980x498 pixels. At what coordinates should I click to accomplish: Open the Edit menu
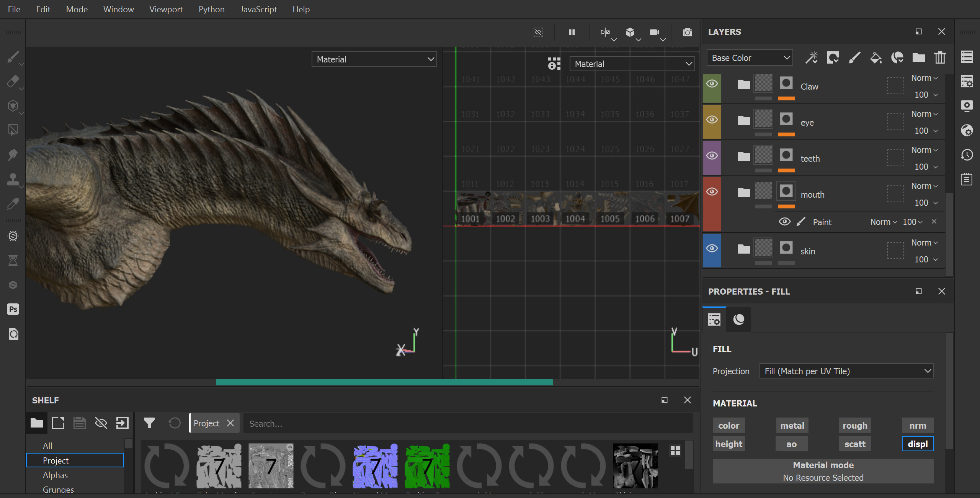click(x=43, y=9)
